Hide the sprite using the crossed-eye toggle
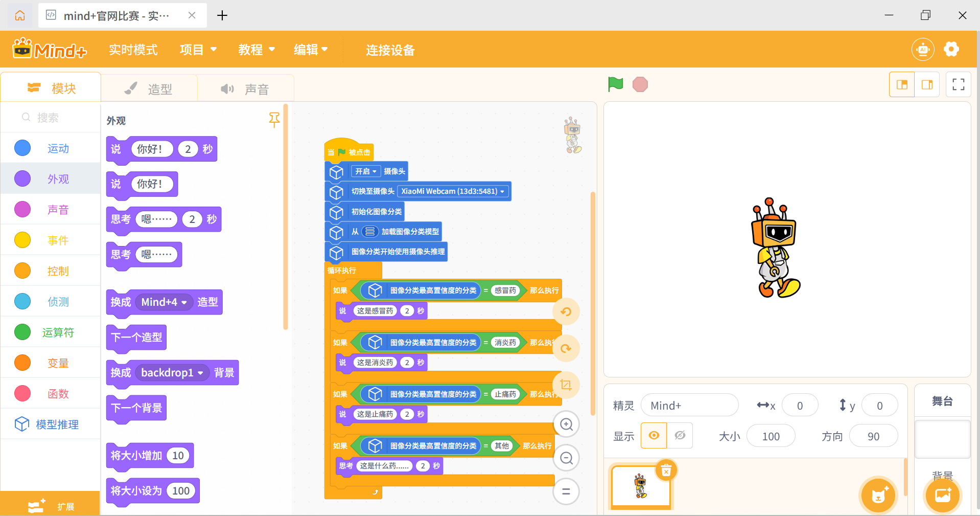 click(680, 435)
